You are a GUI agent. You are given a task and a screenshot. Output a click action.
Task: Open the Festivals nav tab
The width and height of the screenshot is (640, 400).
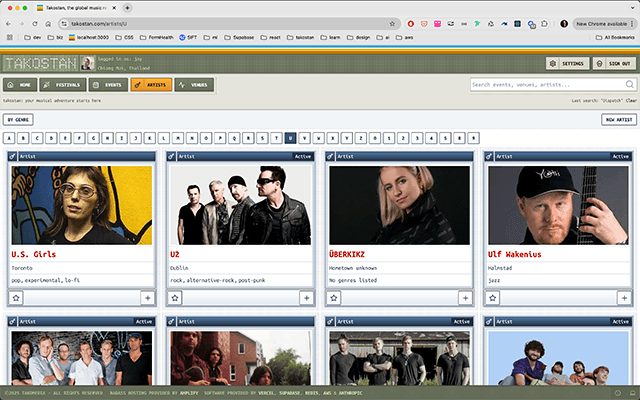click(63, 85)
